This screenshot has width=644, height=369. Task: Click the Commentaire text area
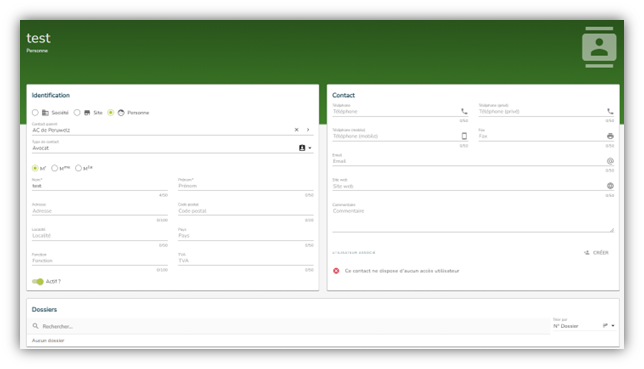473,219
